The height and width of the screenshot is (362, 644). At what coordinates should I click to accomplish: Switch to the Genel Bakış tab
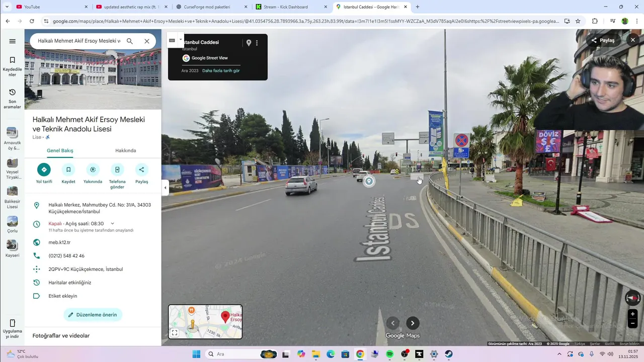(x=60, y=150)
